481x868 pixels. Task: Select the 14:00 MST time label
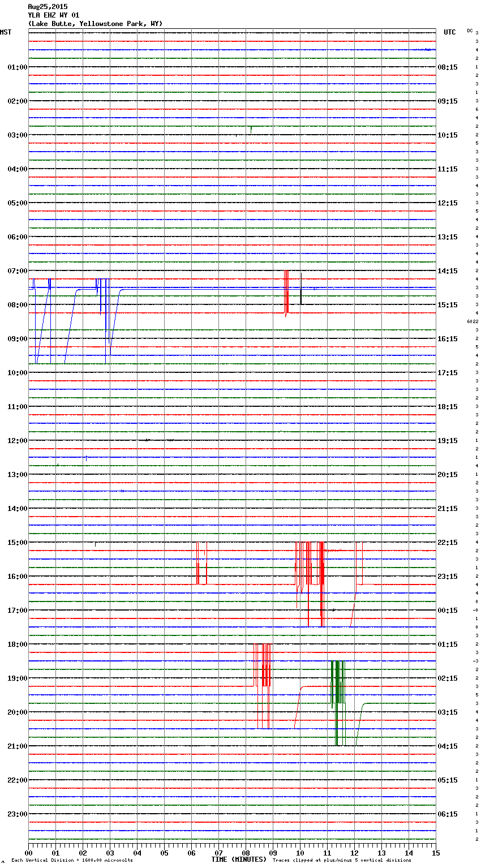pos(17,508)
